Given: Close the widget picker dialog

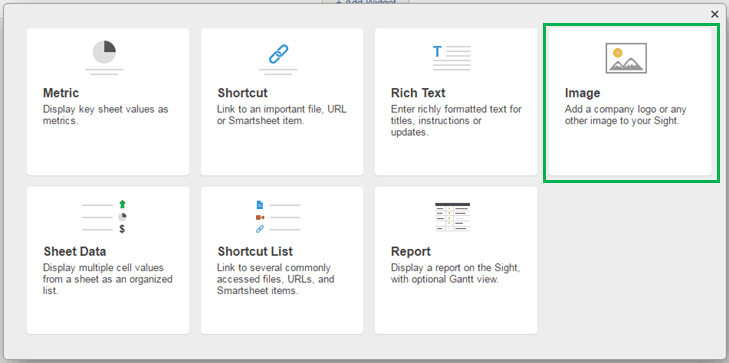Looking at the screenshot, I should pos(715,15).
